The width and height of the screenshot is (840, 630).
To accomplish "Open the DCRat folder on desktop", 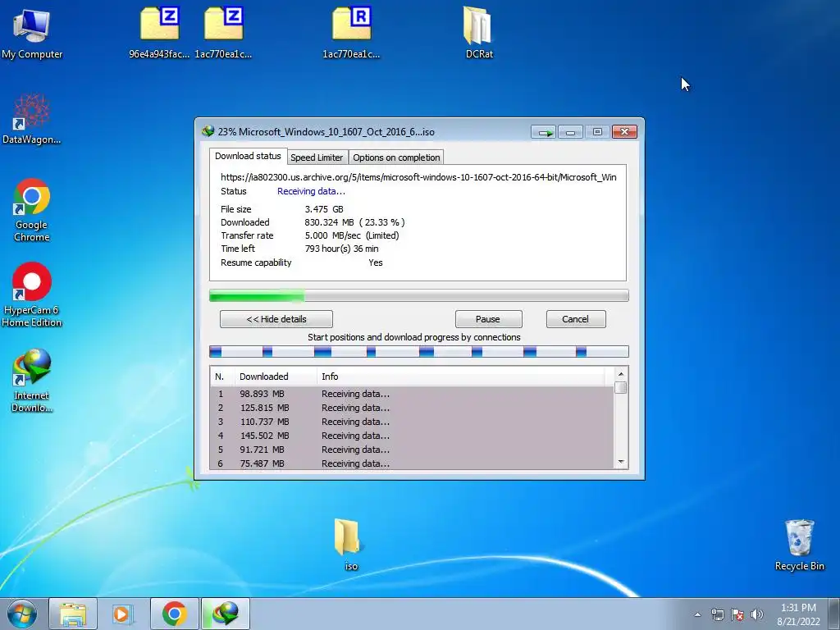I will click(x=478, y=32).
